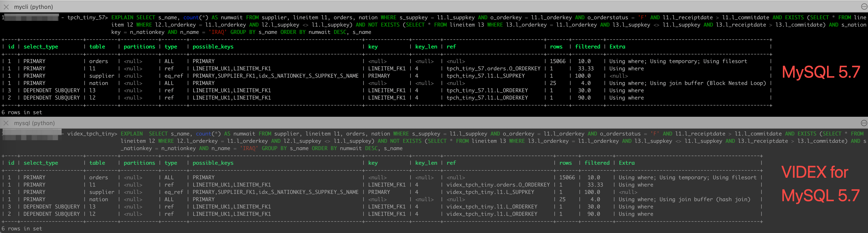This screenshot has width=868, height=233.
Task: Click 90.0 filtered value in mycli pane
Action: tap(584, 98)
